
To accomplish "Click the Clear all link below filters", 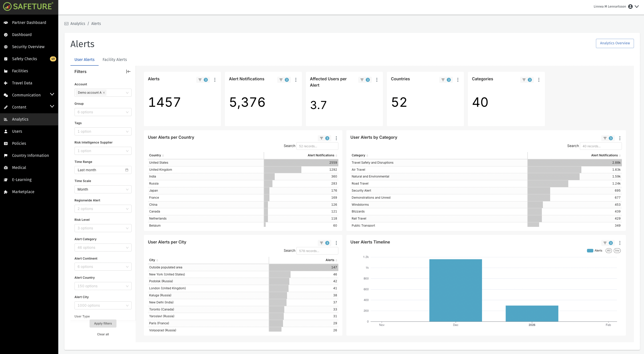I will click(x=103, y=334).
